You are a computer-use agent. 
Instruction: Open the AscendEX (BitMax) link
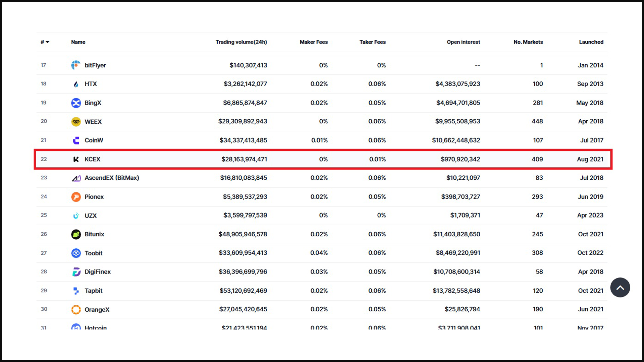pyautogui.click(x=112, y=178)
